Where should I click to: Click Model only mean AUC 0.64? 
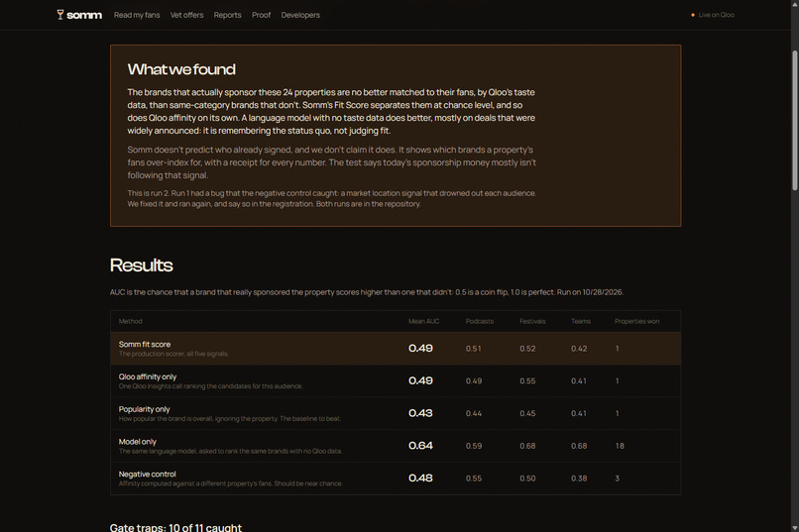420,446
